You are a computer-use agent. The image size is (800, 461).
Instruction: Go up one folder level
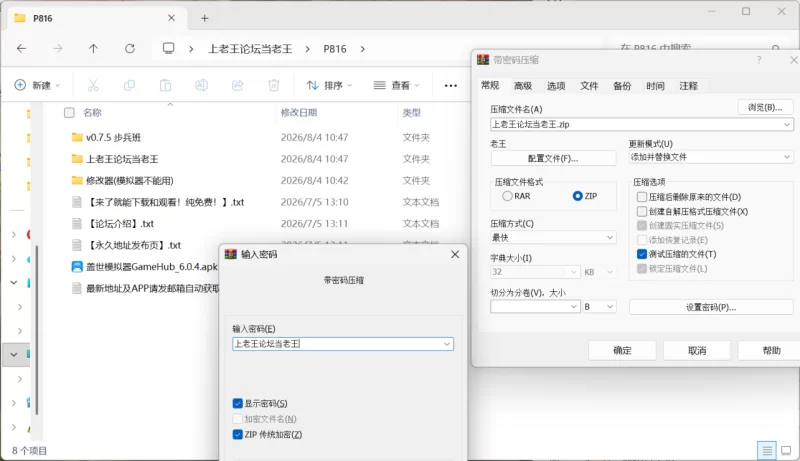point(93,48)
